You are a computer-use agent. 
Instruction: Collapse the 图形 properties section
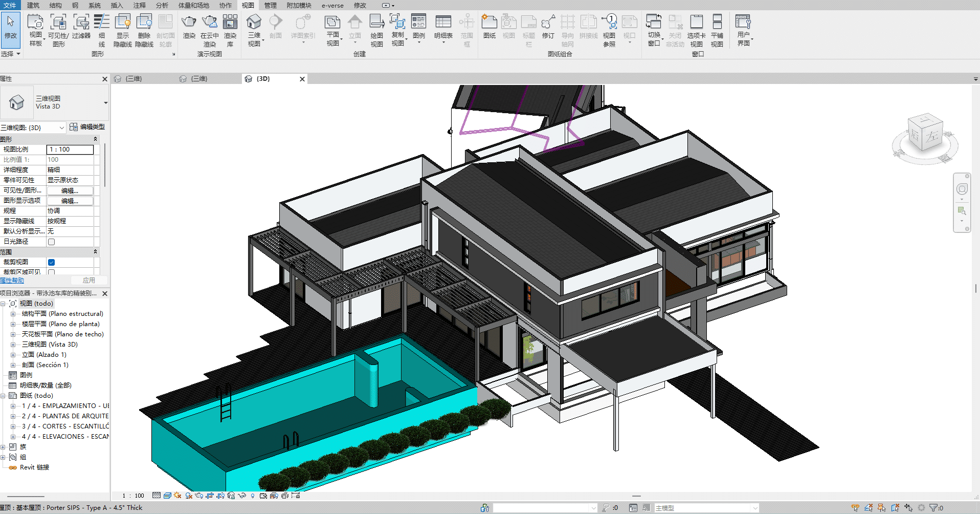click(x=95, y=139)
